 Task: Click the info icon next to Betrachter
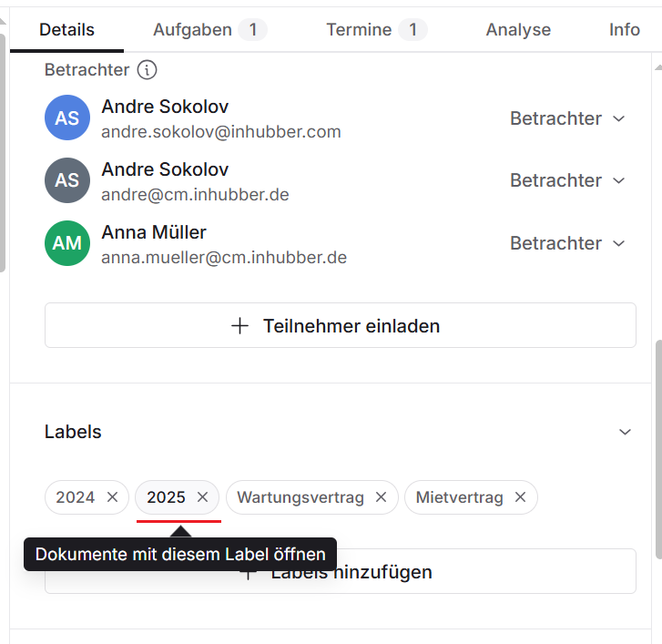(x=147, y=69)
